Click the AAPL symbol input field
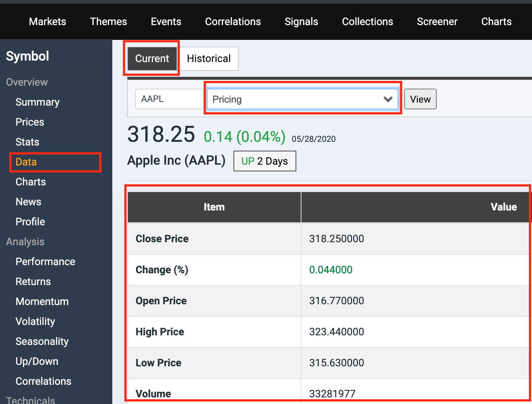The height and width of the screenshot is (404, 532). 169,99
